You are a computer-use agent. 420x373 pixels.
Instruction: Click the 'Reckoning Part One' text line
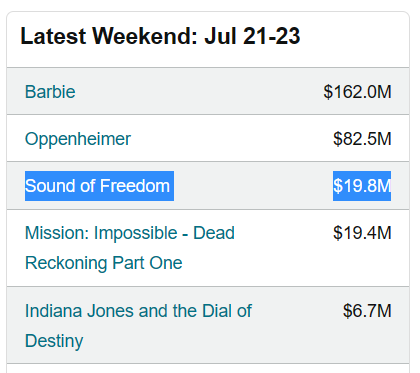point(104,263)
